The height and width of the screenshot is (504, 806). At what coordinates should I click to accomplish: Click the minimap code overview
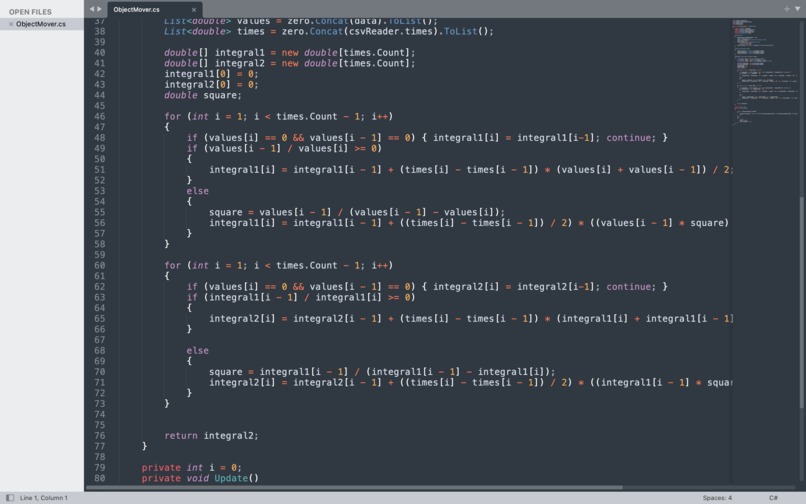click(x=764, y=72)
